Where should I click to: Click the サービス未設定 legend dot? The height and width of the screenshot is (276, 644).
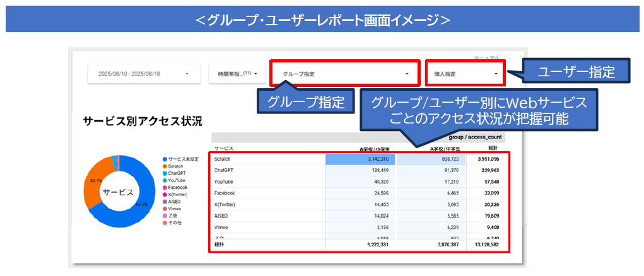pyautogui.click(x=165, y=159)
